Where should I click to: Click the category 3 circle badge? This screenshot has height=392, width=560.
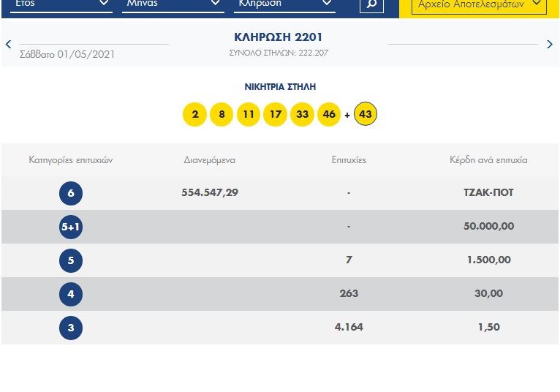71,328
